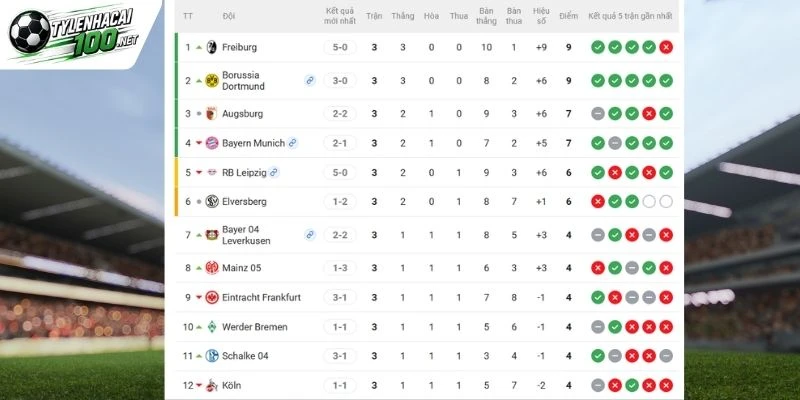Click the Đội column header
This screenshot has width=800, height=400.
[229, 16]
